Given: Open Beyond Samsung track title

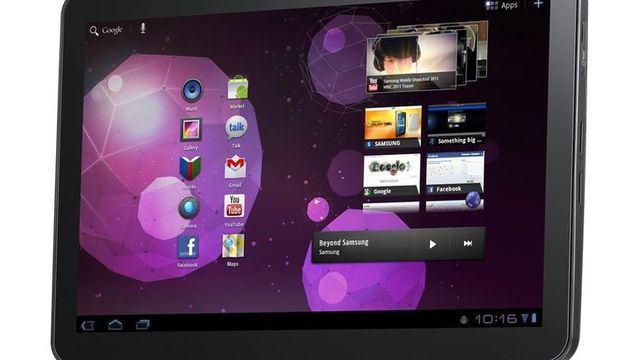Looking at the screenshot, I should tap(344, 242).
